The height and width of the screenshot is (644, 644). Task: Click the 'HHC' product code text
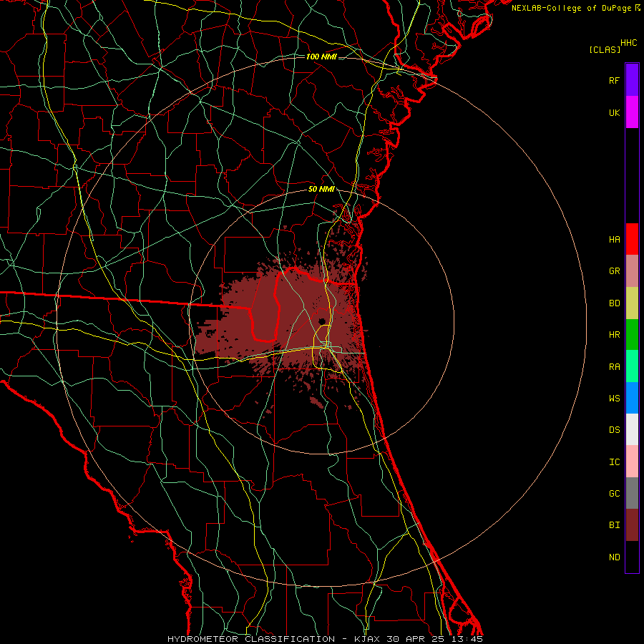(x=629, y=43)
